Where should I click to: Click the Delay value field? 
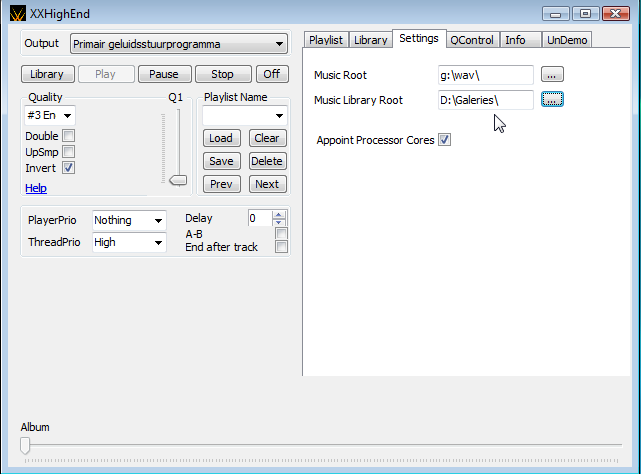pos(260,218)
